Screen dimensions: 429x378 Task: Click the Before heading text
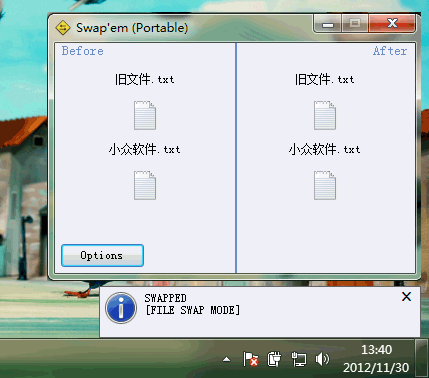click(83, 51)
